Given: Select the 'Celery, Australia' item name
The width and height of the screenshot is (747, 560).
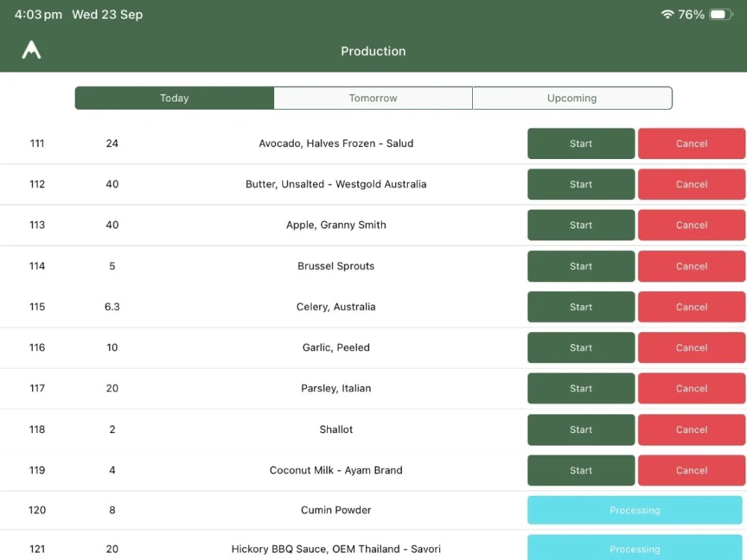Looking at the screenshot, I should 336,307.
